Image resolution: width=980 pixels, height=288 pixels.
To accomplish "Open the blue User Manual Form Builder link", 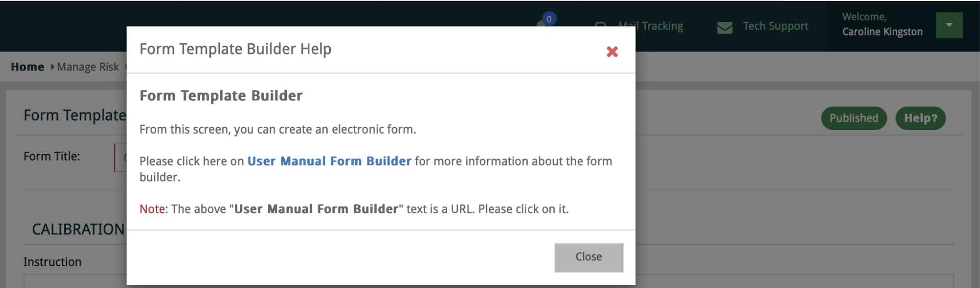I will pos(329,161).
